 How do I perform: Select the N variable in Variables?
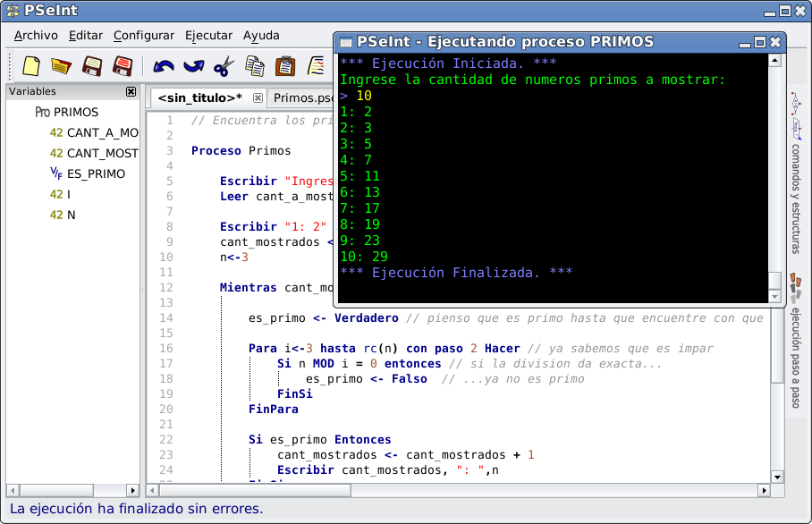click(69, 215)
